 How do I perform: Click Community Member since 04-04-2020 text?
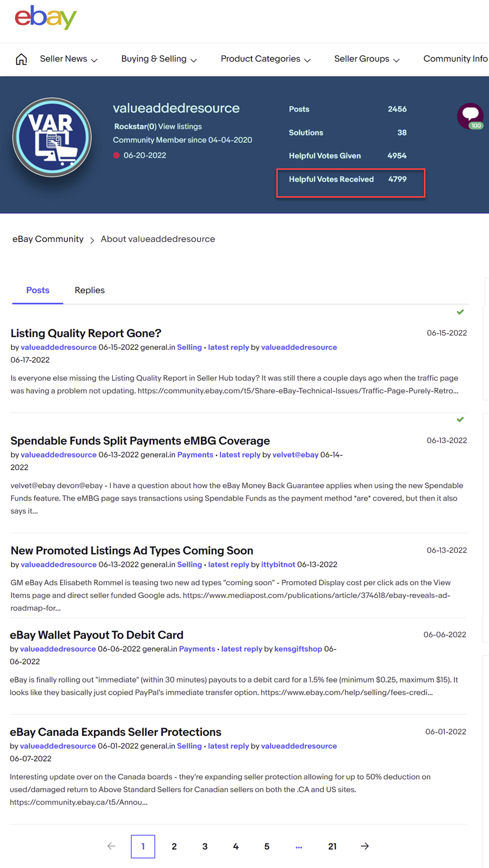click(x=182, y=140)
